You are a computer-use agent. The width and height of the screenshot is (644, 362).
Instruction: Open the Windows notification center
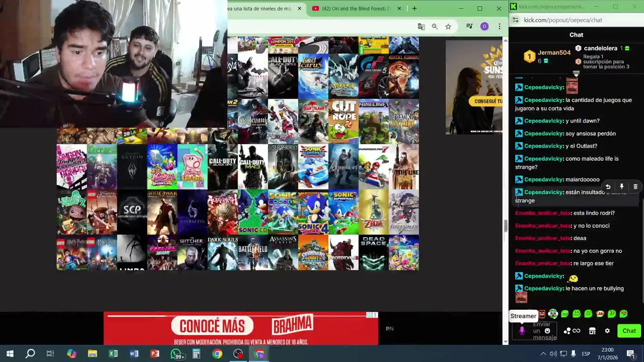coord(630,354)
